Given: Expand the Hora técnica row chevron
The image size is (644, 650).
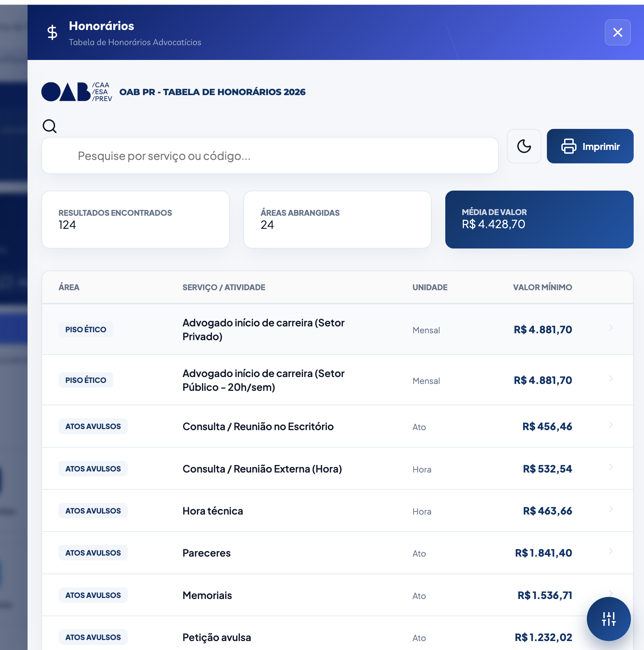Looking at the screenshot, I should point(611,509).
